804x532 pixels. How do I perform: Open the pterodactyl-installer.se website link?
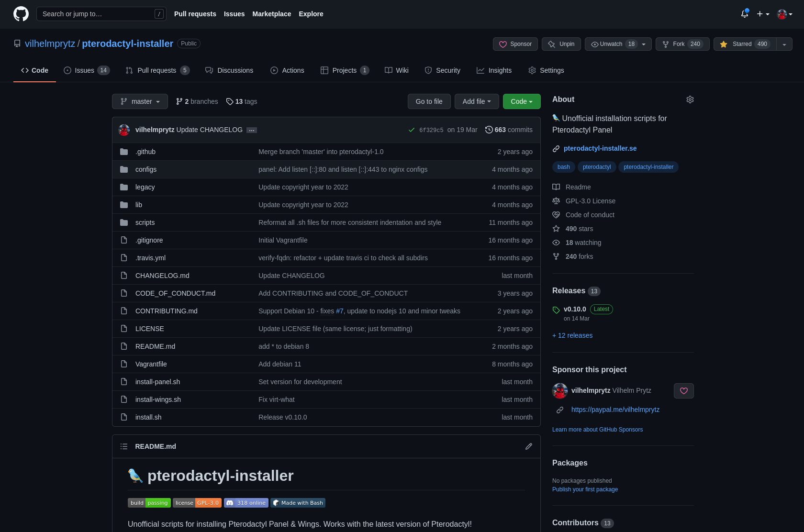[x=600, y=148]
